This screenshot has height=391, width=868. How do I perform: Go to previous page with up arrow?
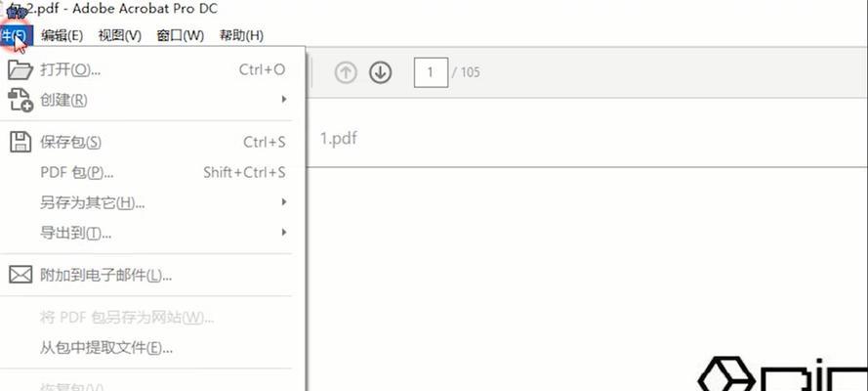click(346, 72)
